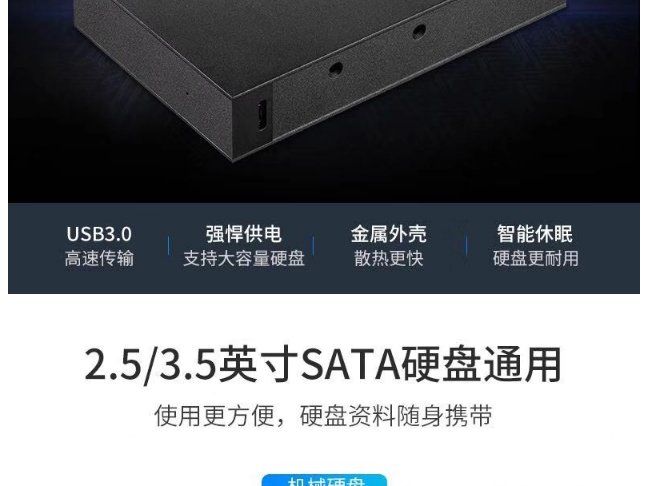Click the USB port on the enclosure
The height and width of the screenshot is (486, 649).
pyautogui.click(x=262, y=115)
